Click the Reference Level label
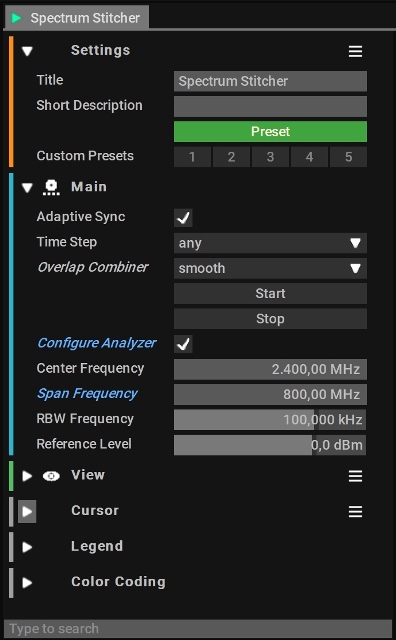This screenshot has height=640, width=396. click(x=84, y=444)
